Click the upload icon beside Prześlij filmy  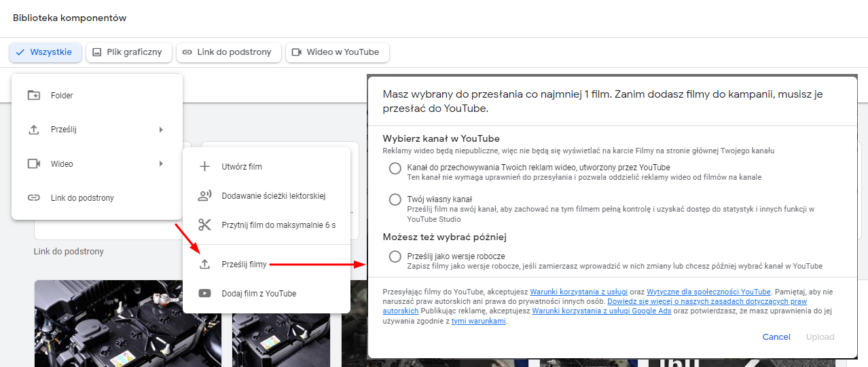[204, 265]
